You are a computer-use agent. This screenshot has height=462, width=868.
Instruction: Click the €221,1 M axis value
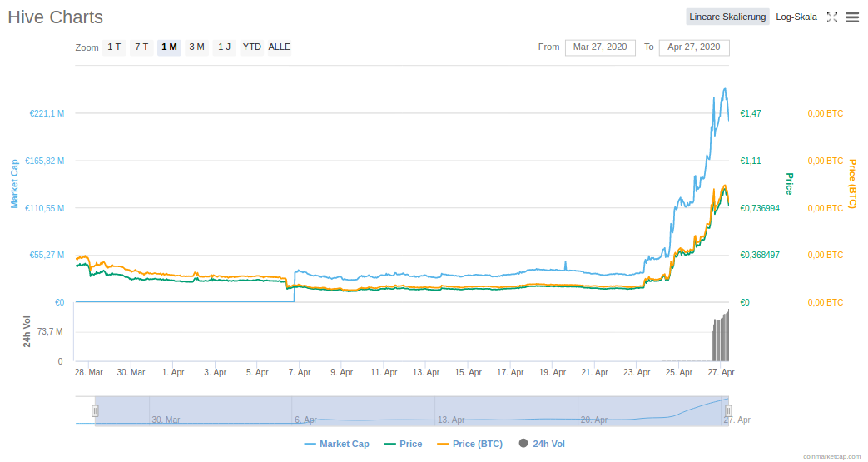coord(47,113)
